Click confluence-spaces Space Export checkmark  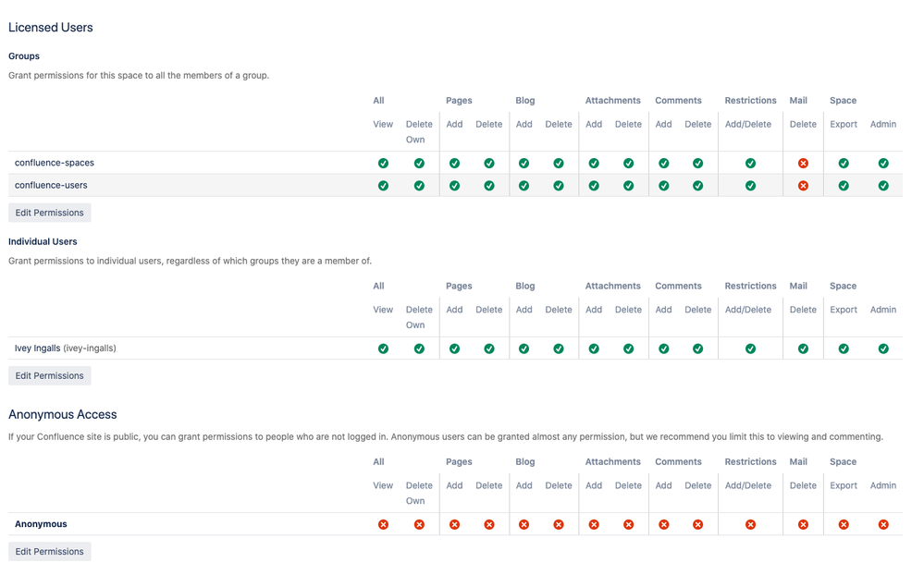point(844,164)
